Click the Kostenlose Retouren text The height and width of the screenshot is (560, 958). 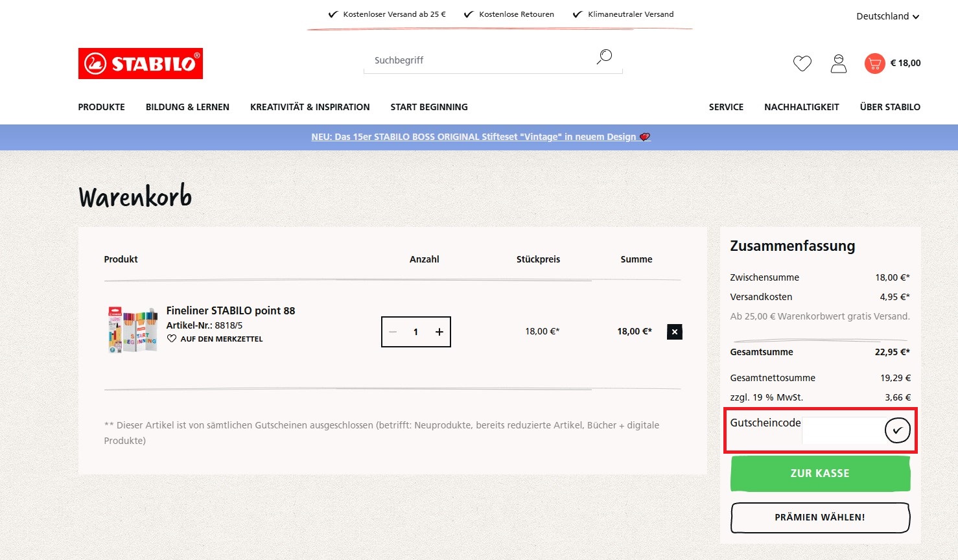point(517,14)
